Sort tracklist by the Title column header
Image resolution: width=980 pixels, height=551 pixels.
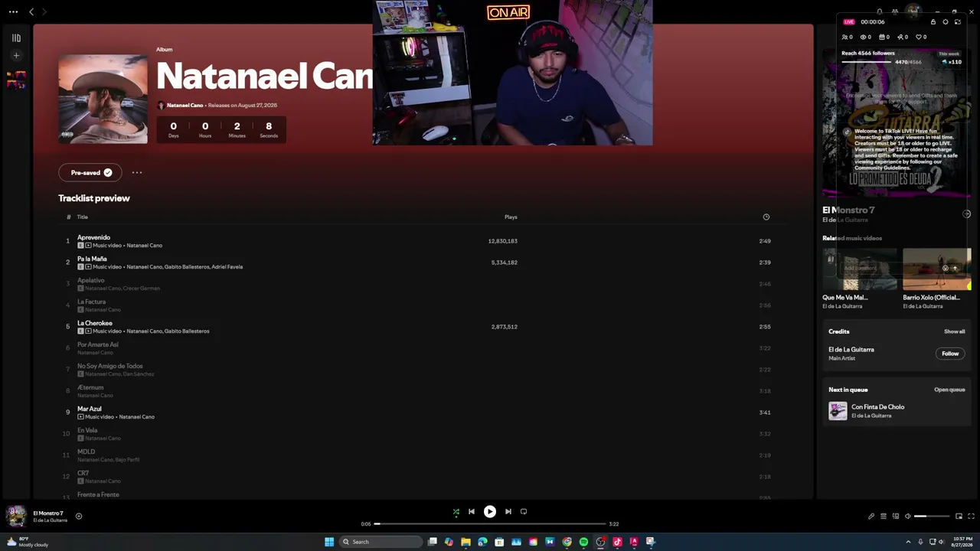click(x=83, y=217)
